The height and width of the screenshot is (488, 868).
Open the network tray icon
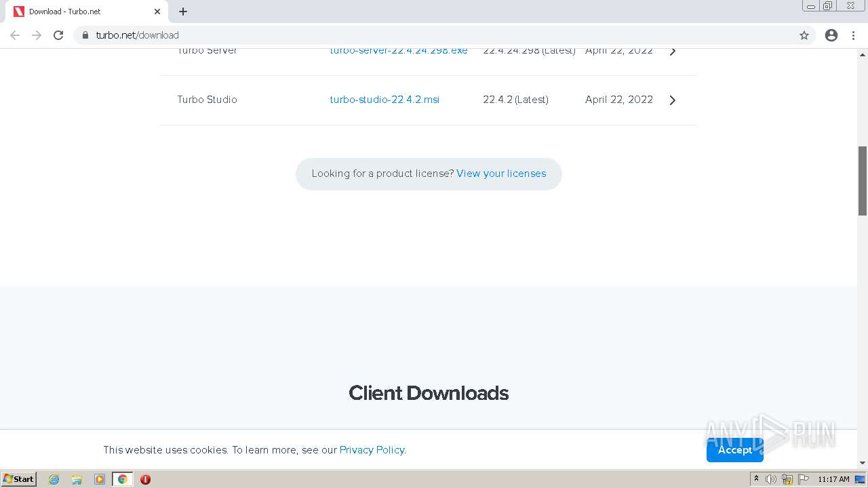pos(787,479)
